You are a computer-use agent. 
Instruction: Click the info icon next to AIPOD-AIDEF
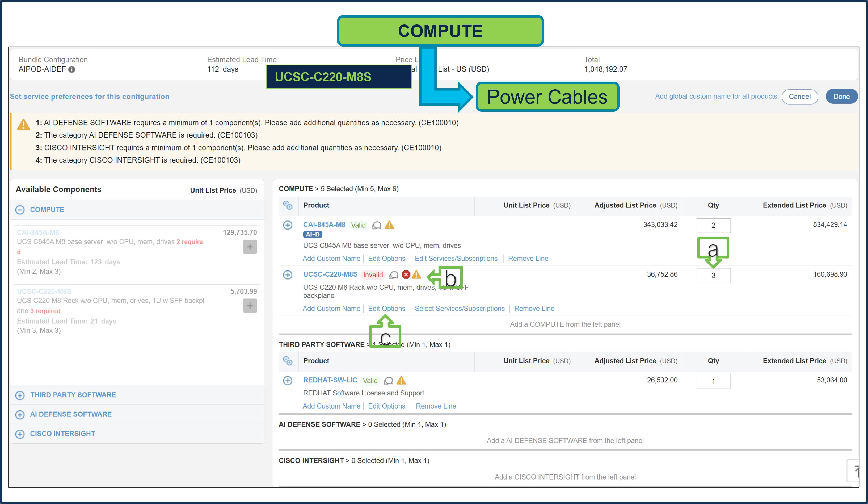point(72,69)
